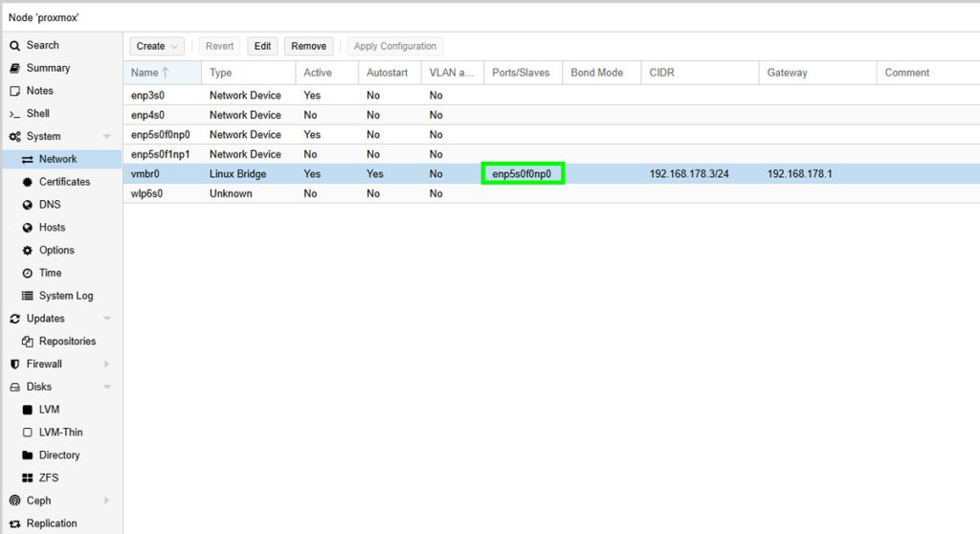Screen dimensions: 980x534
Task: Open the Firewall shield icon
Action: click(15, 365)
